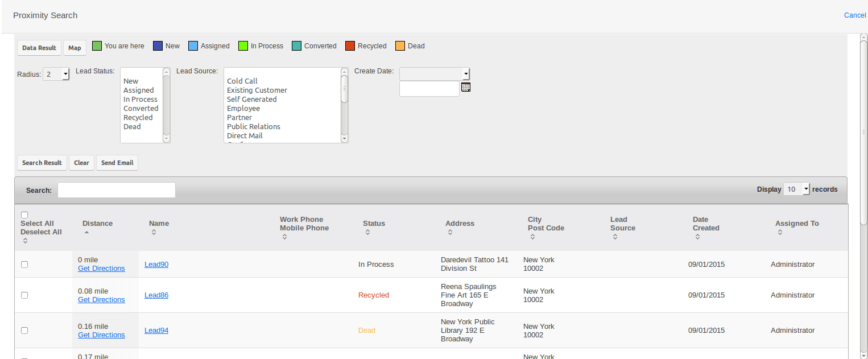Sort the Lead Source column
The height and width of the screenshot is (359, 868).
[x=615, y=236]
